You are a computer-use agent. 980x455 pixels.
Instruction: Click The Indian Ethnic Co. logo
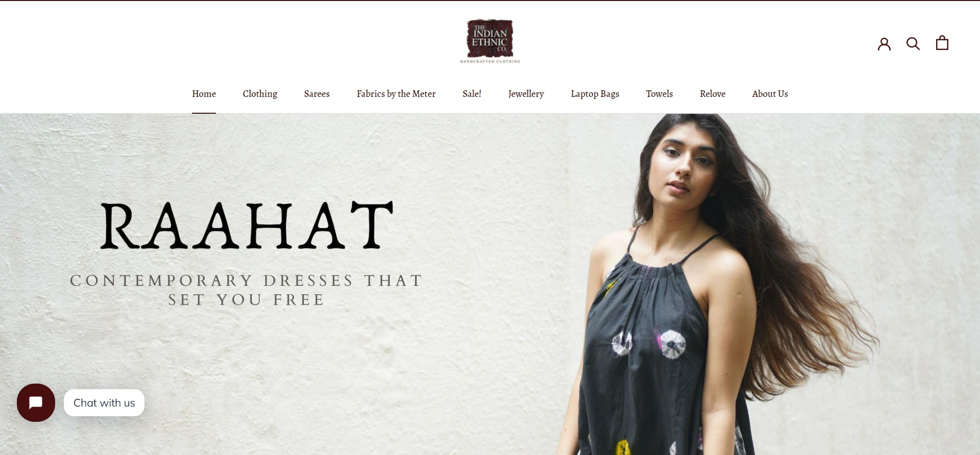(490, 41)
